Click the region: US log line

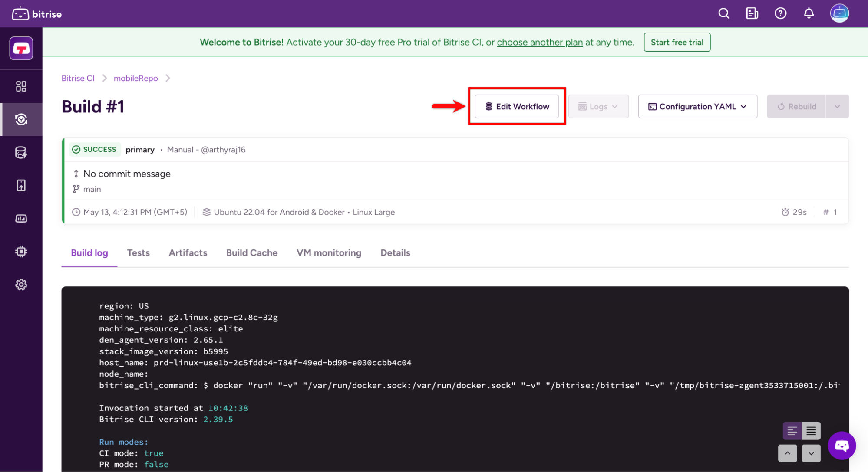pyautogui.click(x=124, y=306)
